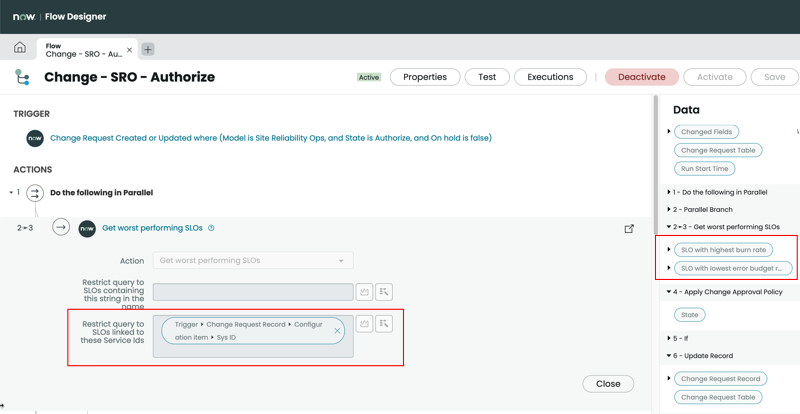This screenshot has width=800, height=414.
Task: Open action in new window icon
Action: (629, 229)
